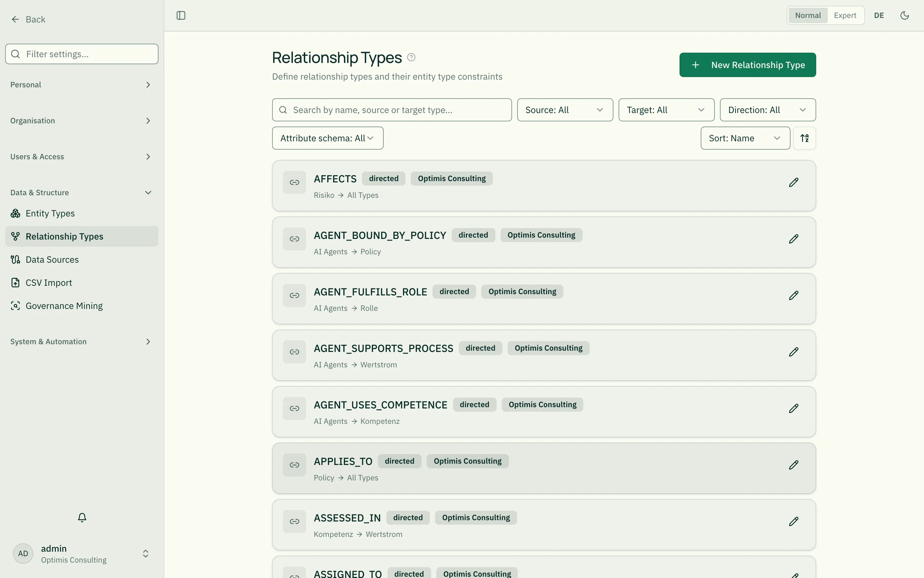
Task: Click the AGENT_SUPPORTS_PROCESS name
Action: coord(383,348)
